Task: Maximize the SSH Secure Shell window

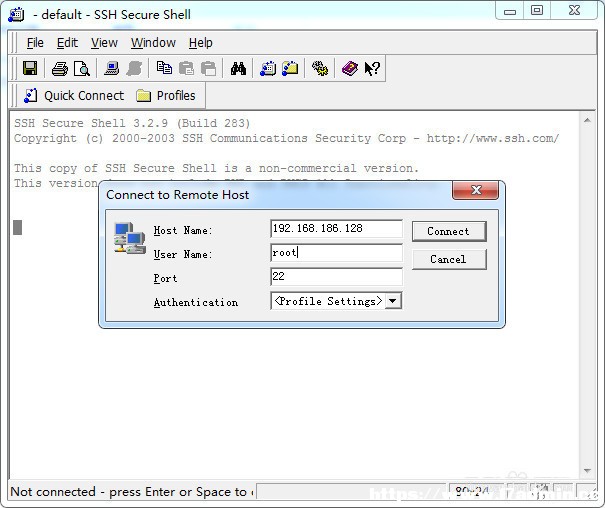Action: [x=537, y=10]
